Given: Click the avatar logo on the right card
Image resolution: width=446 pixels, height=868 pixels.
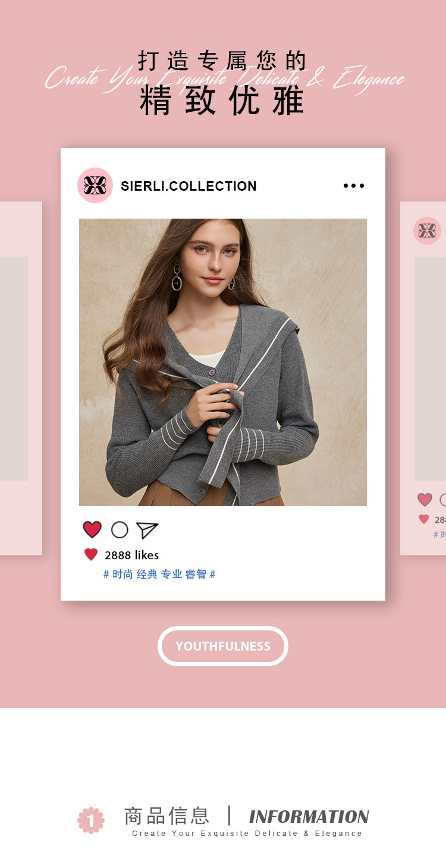Looking at the screenshot, I should click(x=427, y=231).
